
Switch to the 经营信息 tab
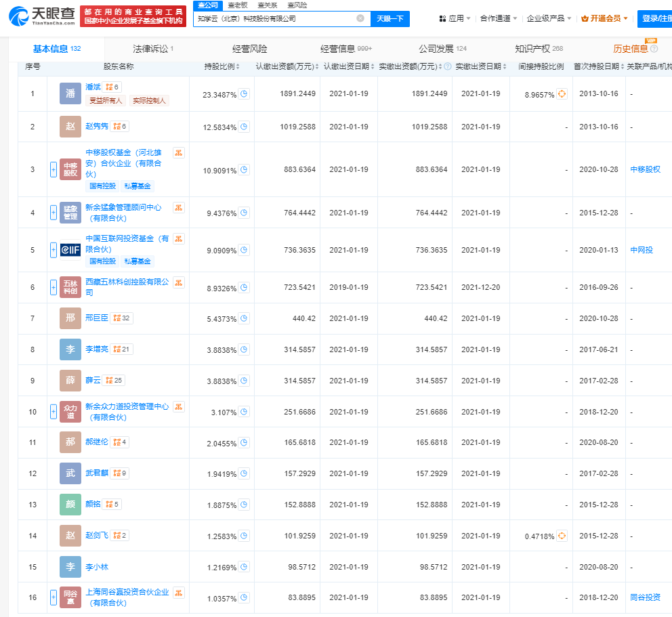pos(346,49)
